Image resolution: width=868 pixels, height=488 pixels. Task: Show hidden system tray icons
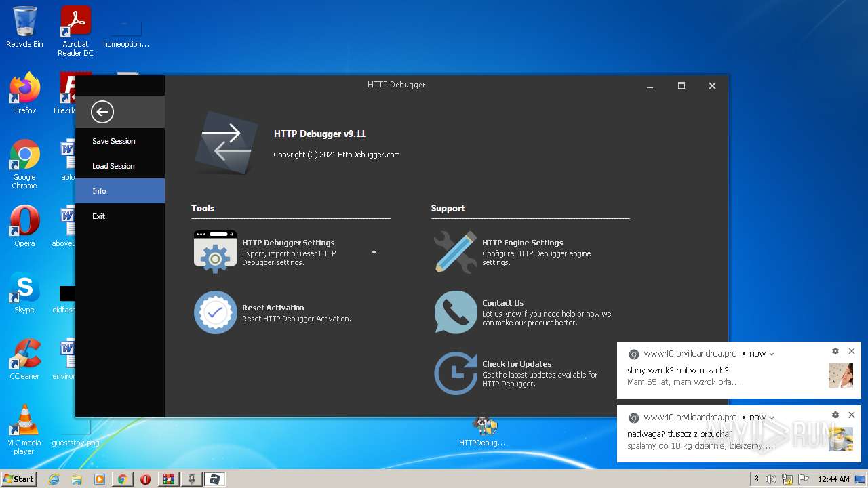[757, 479]
